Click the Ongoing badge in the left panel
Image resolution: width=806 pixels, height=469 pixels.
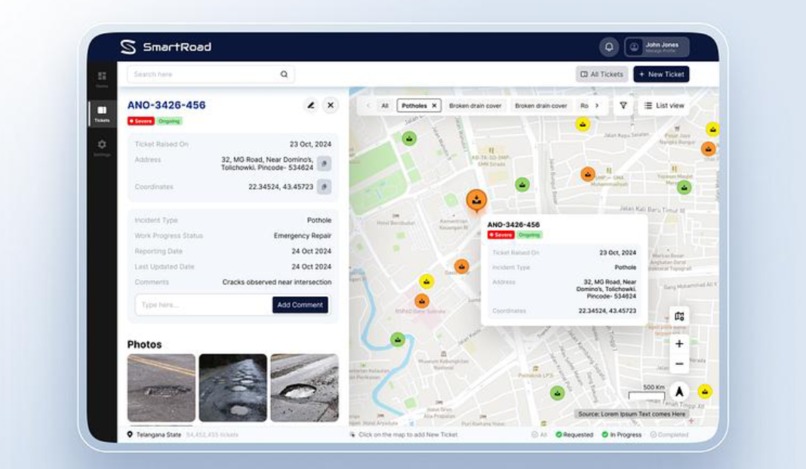point(169,121)
